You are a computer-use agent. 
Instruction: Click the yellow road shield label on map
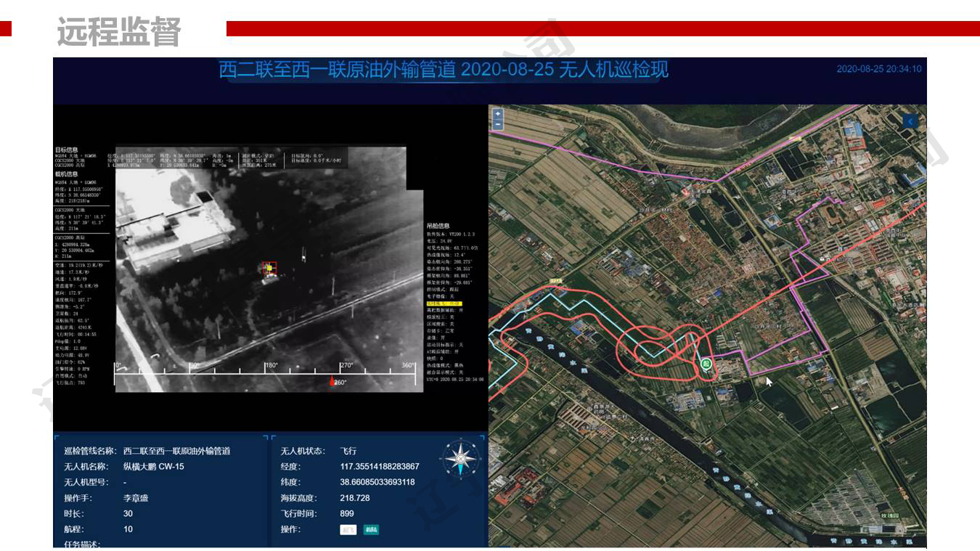556,281
